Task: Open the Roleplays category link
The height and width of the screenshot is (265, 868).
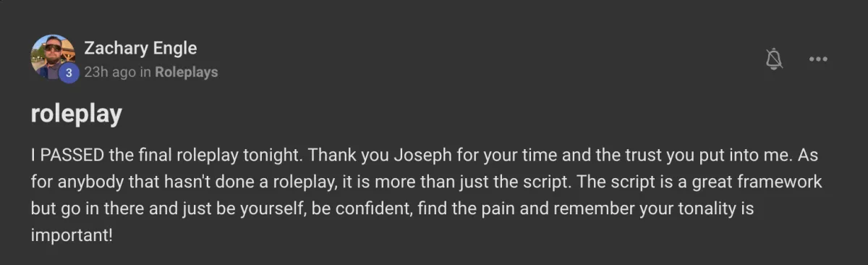Action: [186, 72]
